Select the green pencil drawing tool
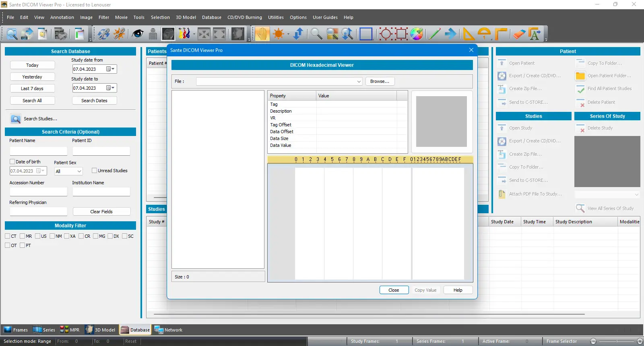The image size is (644, 346). [435, 34]
